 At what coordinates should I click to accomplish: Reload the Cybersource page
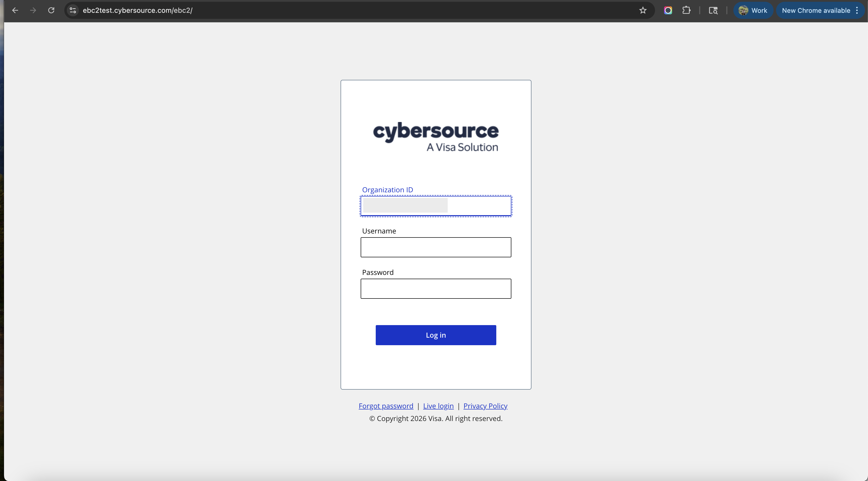coord(51,11)
